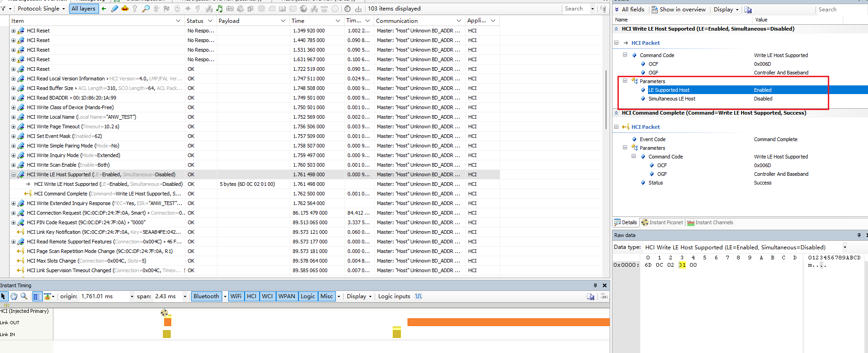This screenshot has width=868, height=353.
Task: Switch to the Instant Piconet tab
Action: (x=662, y=222)
